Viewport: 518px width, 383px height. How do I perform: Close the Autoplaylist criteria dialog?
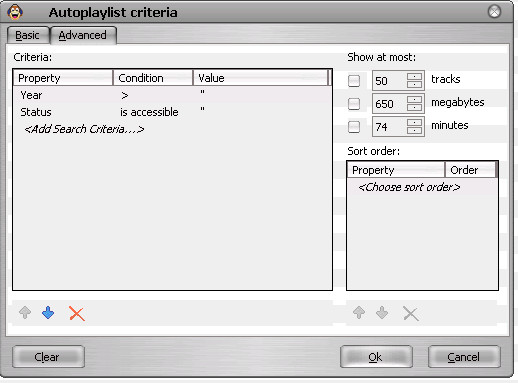tap(494, 12)
